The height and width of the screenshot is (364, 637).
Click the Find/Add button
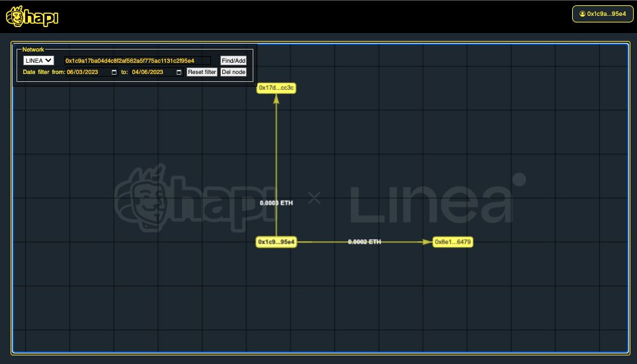point(234,61)
